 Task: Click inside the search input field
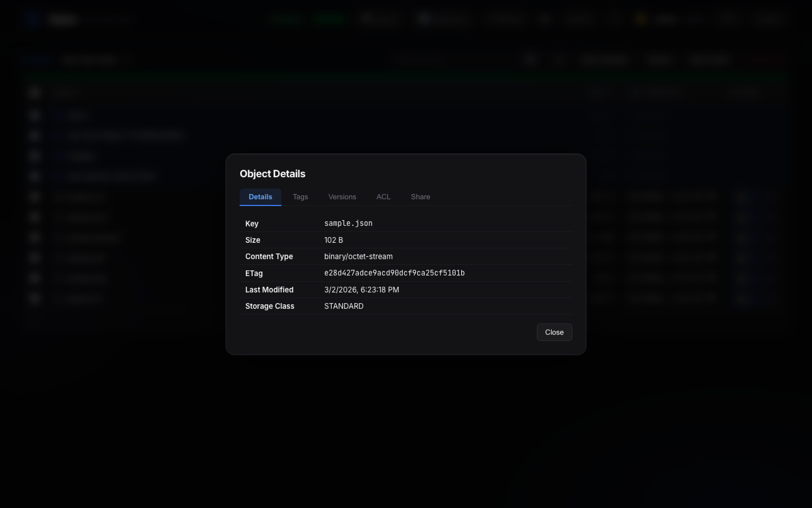(x=451, y=59)
